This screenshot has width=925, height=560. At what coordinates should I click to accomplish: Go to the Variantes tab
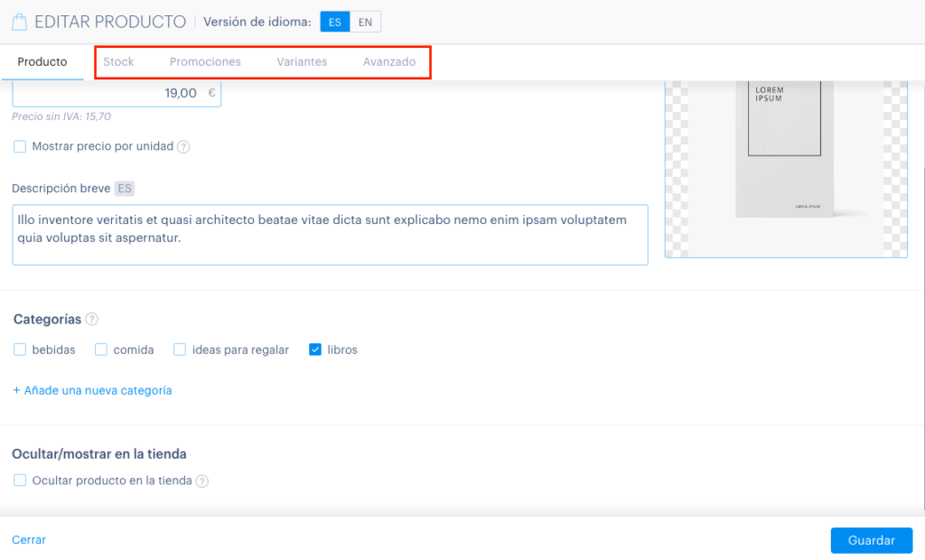coord(302,62)
